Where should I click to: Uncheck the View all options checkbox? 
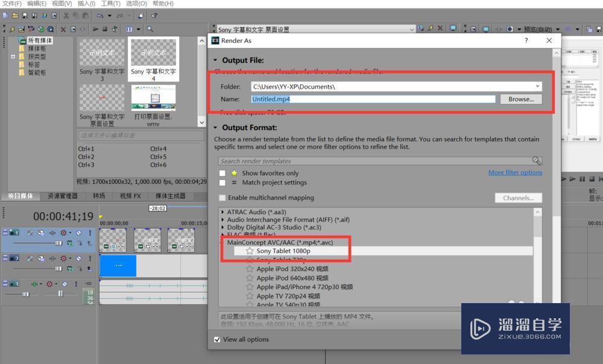(x=217, y=339)
